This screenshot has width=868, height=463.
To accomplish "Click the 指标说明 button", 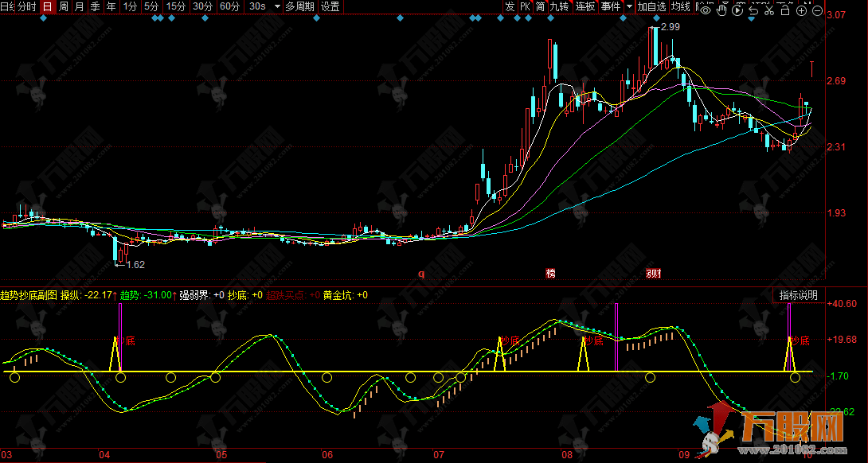I will 798,295.
